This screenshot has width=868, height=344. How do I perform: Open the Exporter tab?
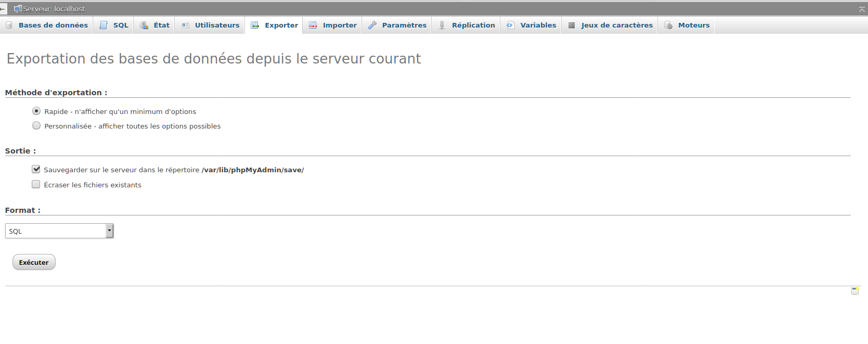(x=281, y=25)
